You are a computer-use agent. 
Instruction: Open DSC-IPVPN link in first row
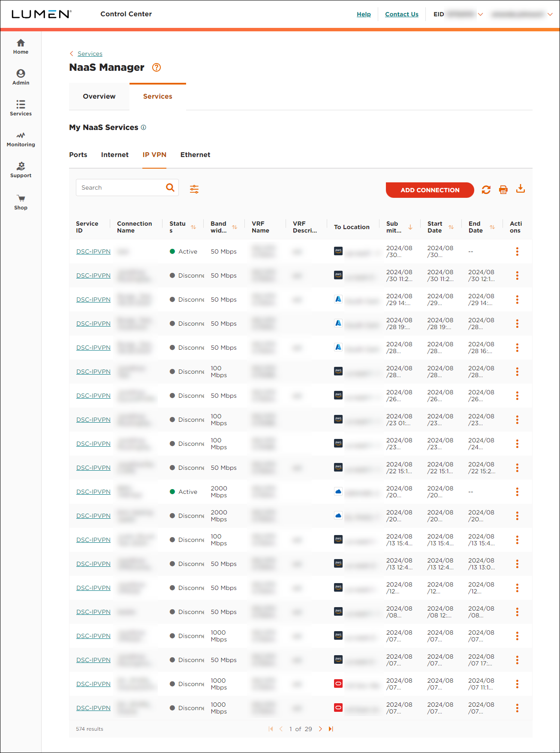[93, 251]
